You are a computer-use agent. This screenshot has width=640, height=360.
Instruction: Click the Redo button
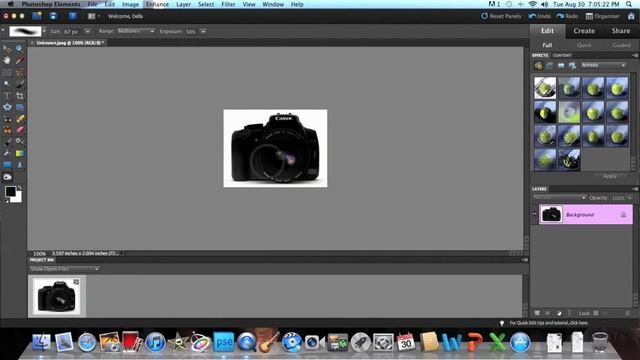567,16
